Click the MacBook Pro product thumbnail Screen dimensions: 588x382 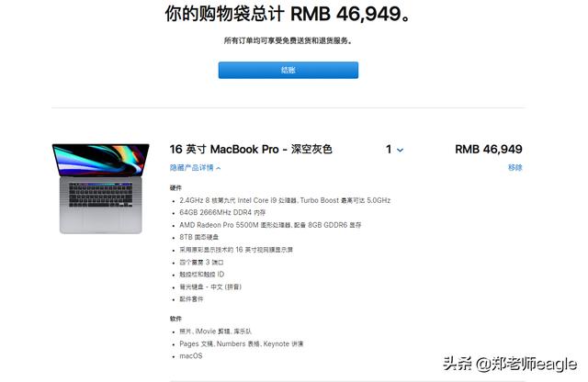(100, 188)
